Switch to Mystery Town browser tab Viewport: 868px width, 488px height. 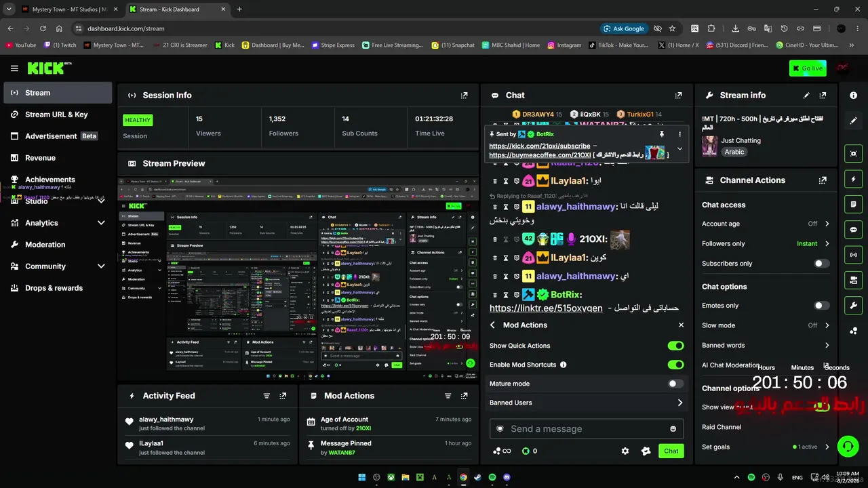pyautogui.click(x=68, y=9)
